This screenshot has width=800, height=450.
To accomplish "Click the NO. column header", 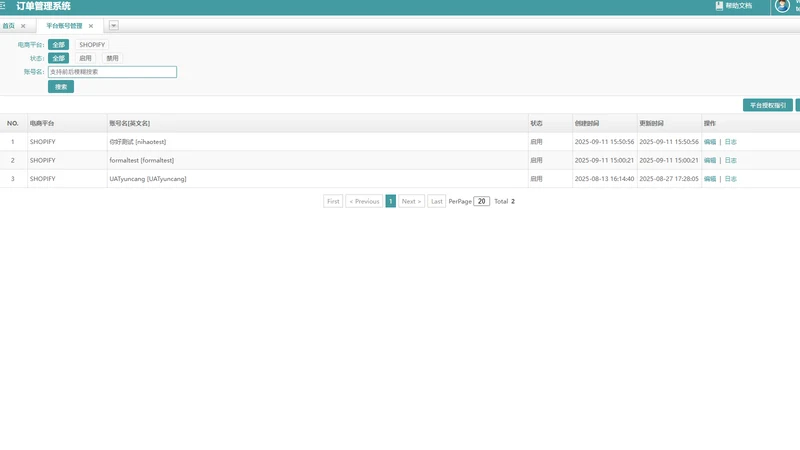I will pyautogui.click(x=13, y=123).
